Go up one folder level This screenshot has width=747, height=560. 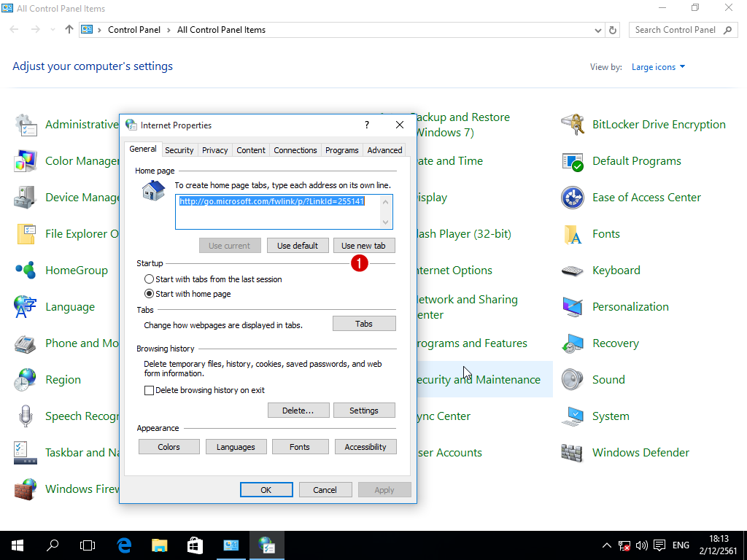pyautogui.click(x=69, y=30)
